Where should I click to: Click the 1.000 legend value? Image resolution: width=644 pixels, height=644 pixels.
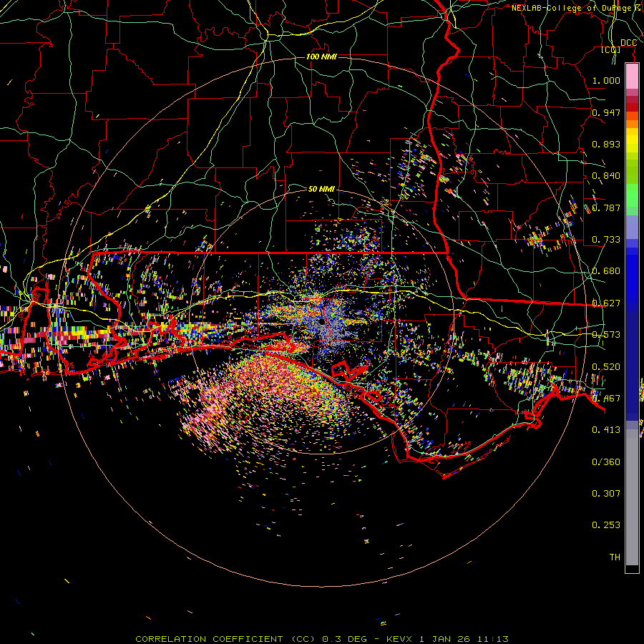pos(606,80)
